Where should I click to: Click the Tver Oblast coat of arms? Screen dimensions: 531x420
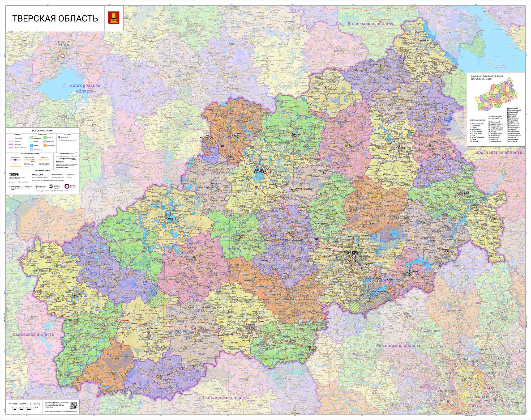tap(114, 18)
